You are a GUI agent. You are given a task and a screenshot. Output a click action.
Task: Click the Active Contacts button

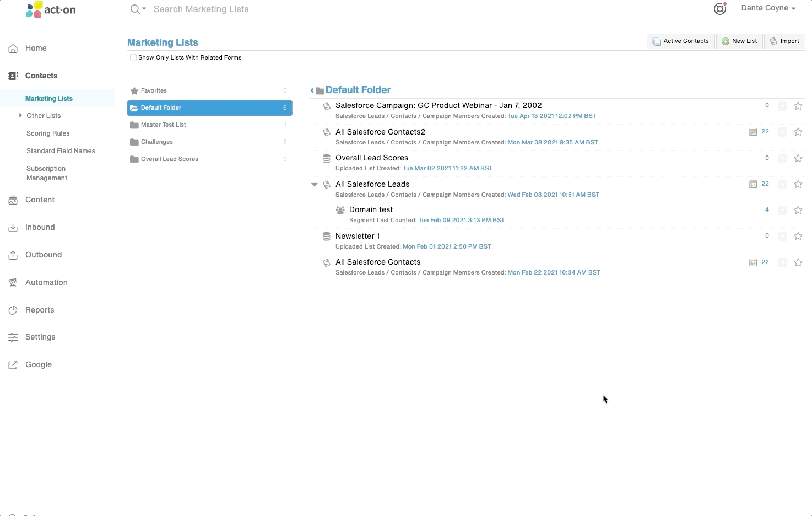tap(681, 41)
